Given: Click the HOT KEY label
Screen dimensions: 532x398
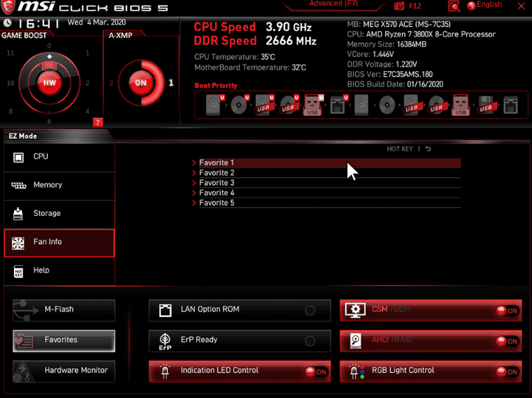Looking at the screenshot, I should tap(400, 149).
